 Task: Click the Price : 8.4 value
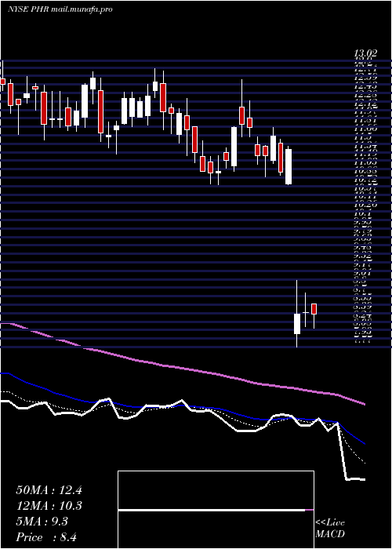pyautogui.click(x=46, y=537)
